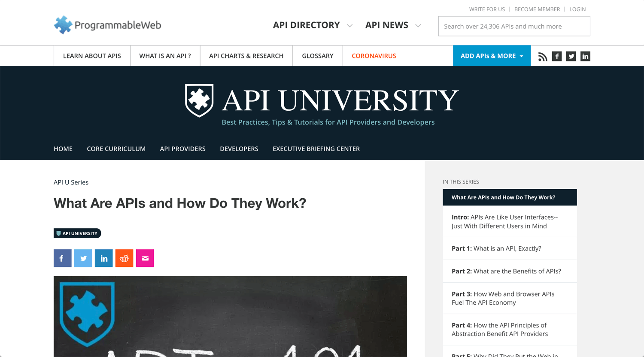
Task: Visit the Twitter page from header icons
Action: tap(571, 56)
